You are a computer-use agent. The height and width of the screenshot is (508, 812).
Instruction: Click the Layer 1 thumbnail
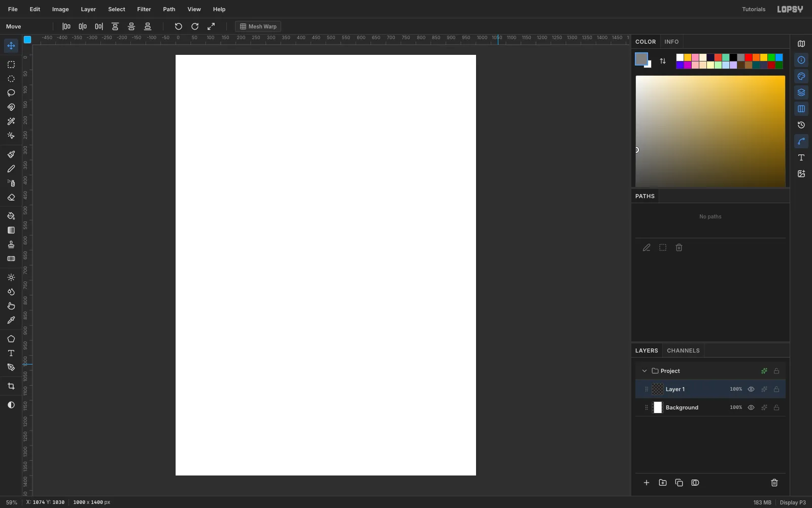coord(658,389)
